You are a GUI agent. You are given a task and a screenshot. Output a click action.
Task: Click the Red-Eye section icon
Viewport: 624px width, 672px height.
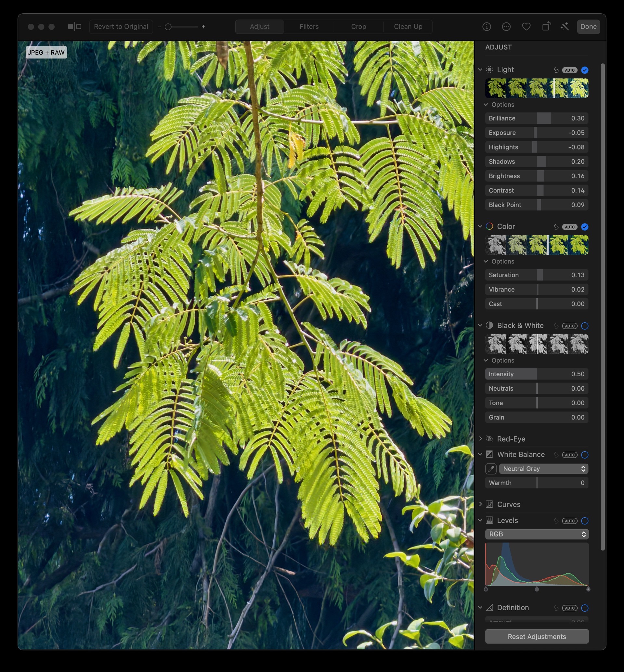pos(489,439)
